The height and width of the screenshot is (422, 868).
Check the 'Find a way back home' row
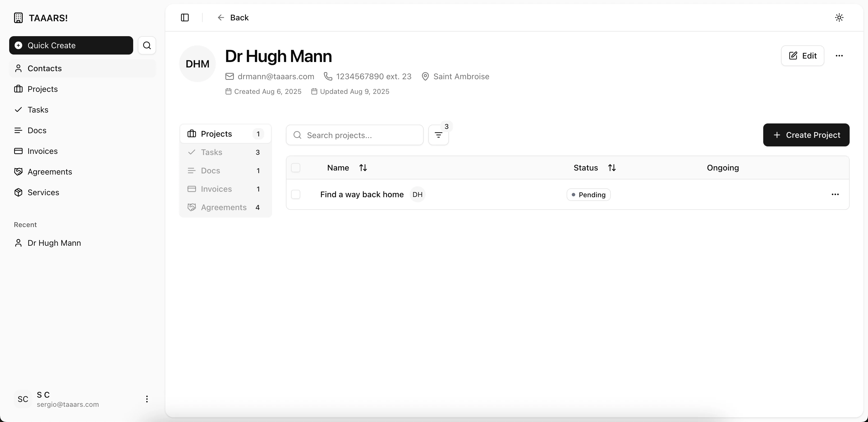[296, 194]
